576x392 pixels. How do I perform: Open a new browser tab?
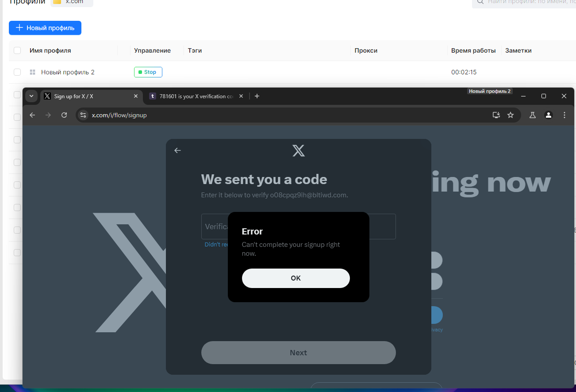pyautogui.click(x=257, y=96)
